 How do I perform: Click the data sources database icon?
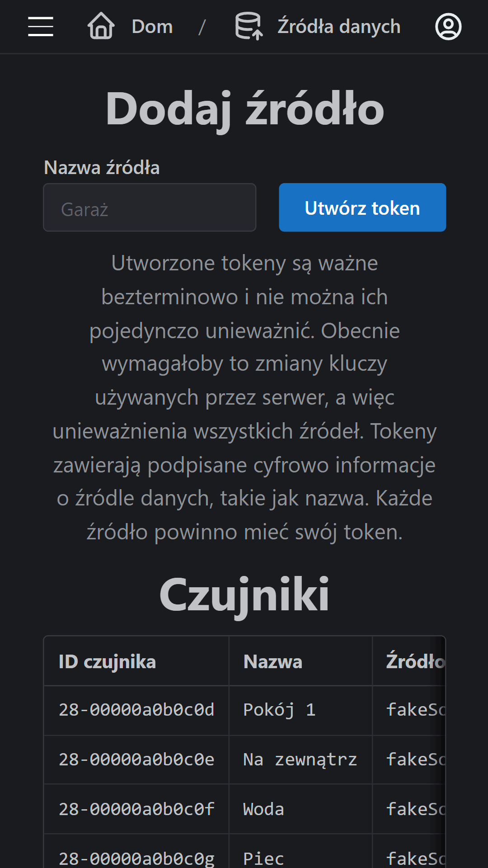[x=249, y=26]
